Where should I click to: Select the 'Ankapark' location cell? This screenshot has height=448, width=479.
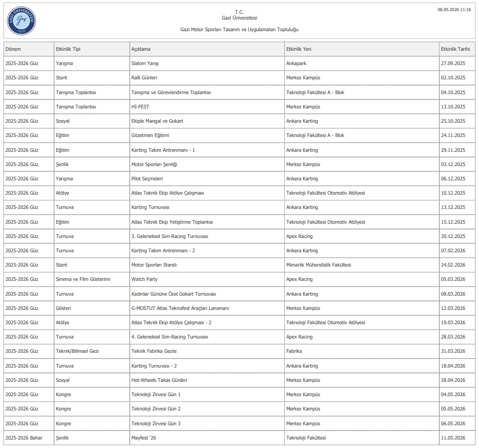click(x=361, y=63)
